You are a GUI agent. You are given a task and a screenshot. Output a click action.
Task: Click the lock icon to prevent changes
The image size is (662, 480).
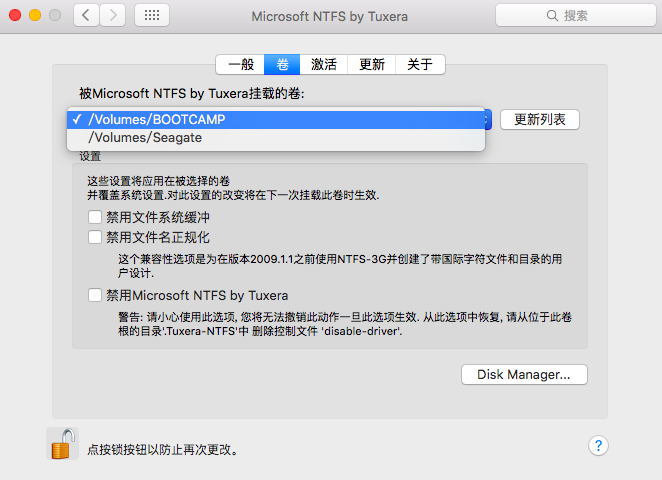pyautogui.click(x=63, y=444)
